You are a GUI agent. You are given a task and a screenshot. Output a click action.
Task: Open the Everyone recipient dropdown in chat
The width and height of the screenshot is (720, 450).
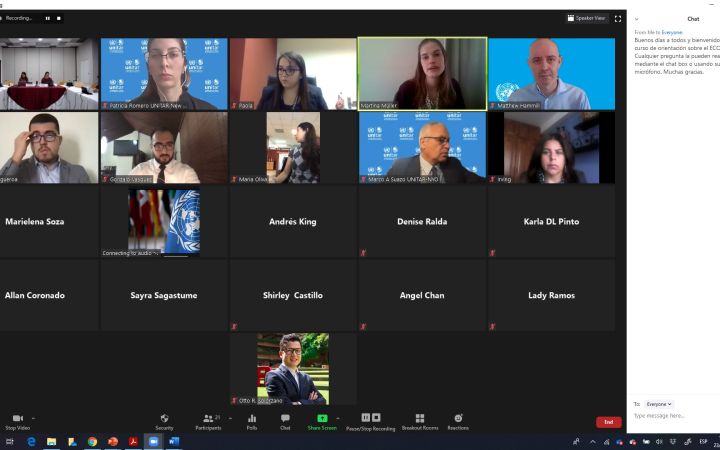click(659, 404)
